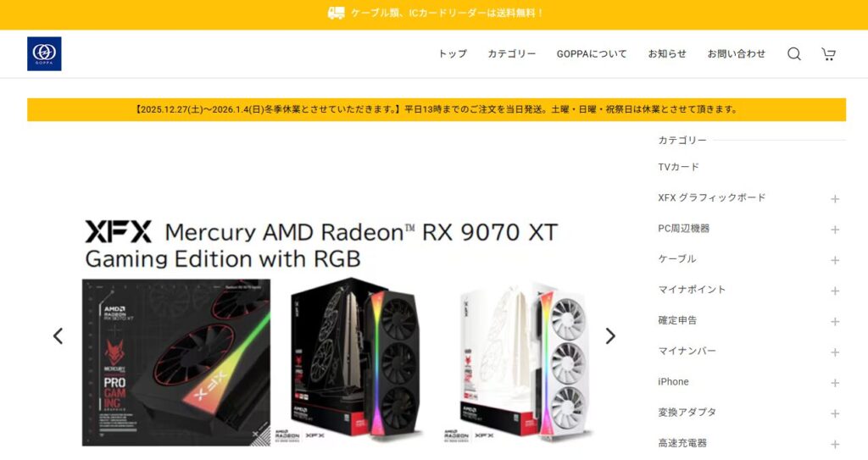Open the shopping cart icon

[828, 53]
